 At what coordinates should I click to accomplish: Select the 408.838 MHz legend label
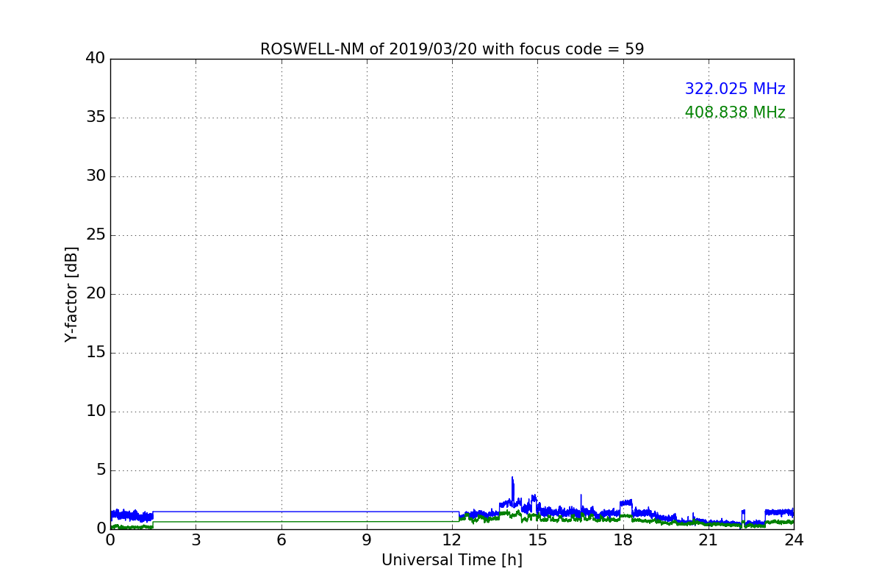click(x=735, y=112)
